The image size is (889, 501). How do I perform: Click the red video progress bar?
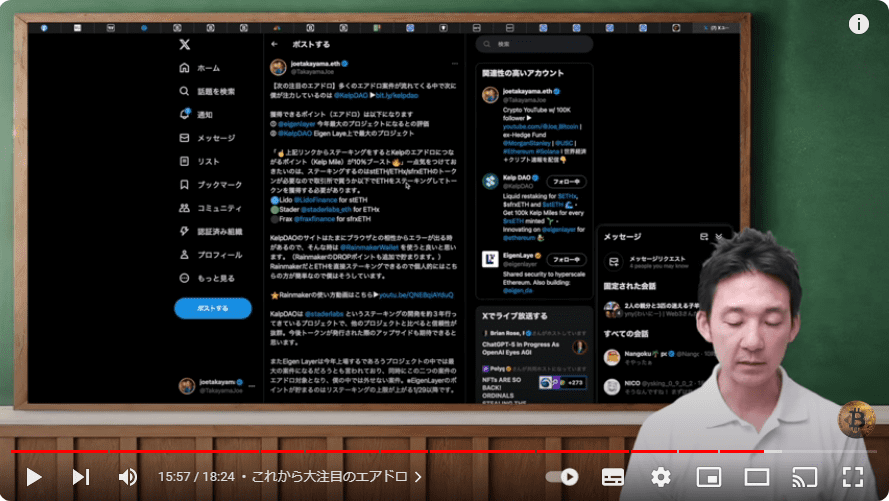pos(388,452)
